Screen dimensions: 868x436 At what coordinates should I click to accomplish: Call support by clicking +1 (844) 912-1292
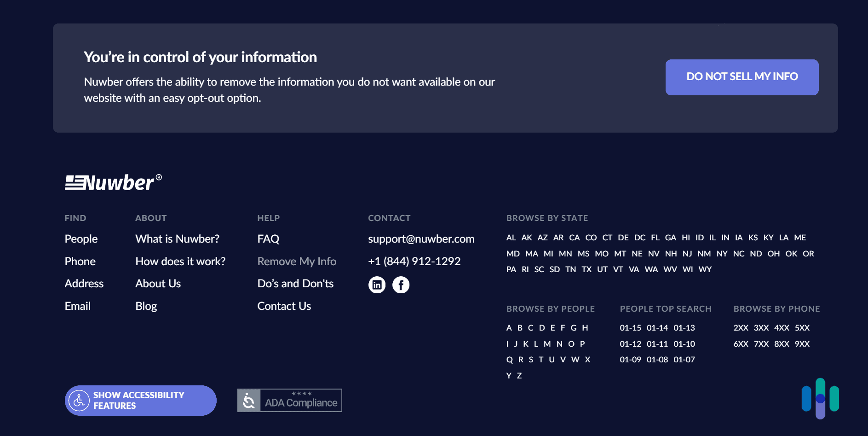[414, 261]
